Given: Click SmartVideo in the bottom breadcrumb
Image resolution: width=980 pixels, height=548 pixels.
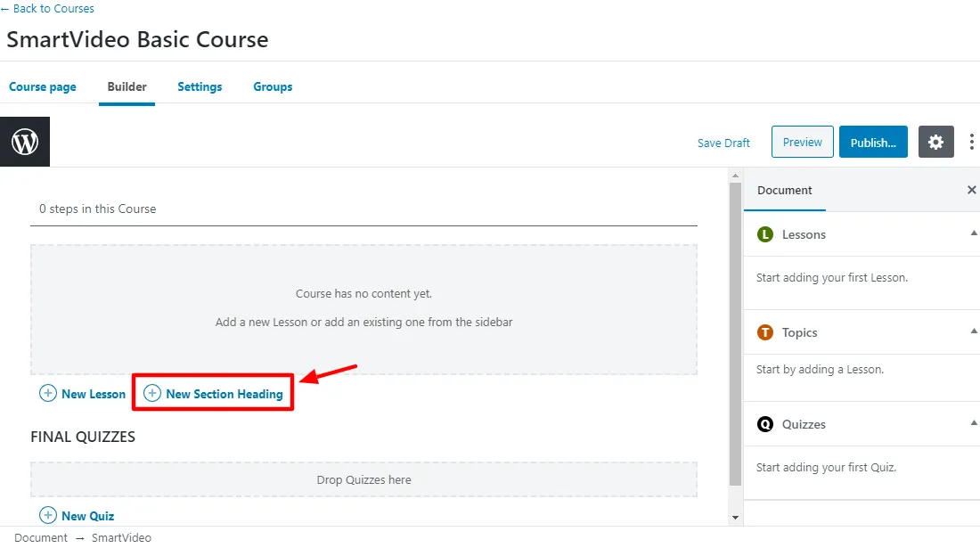Looking at the screenshot, I should point(121,537).
